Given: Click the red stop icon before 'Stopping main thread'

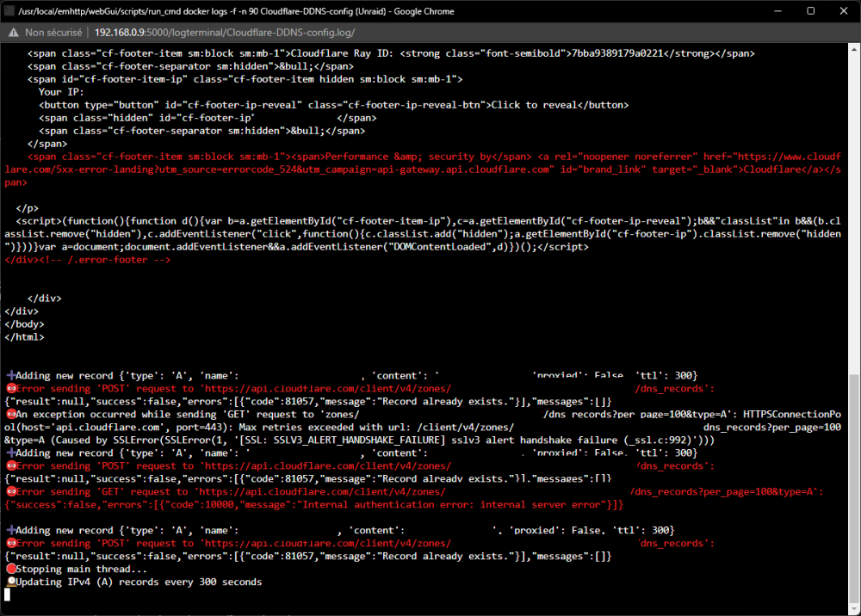Looking at the screenshot, I should coord(10,569).
